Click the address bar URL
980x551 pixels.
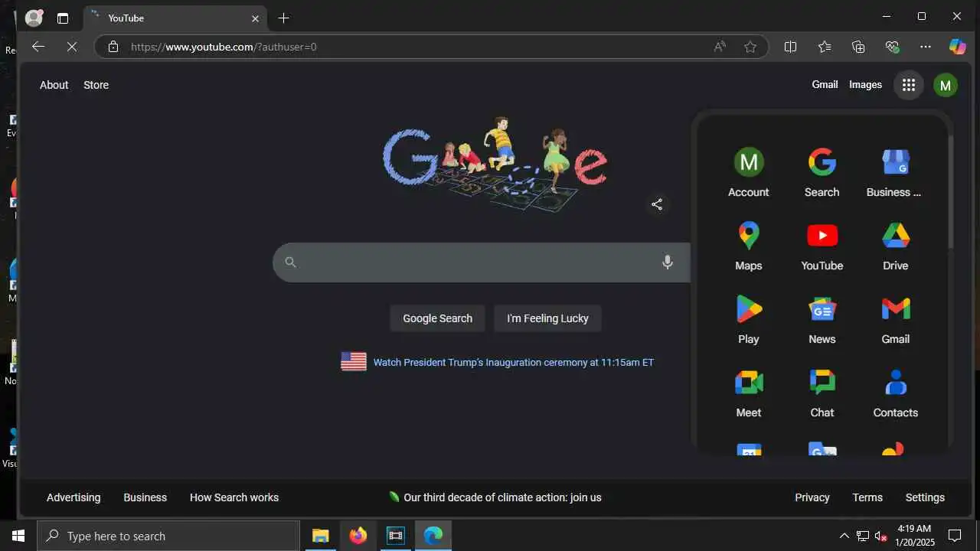(x=224, y=47)
